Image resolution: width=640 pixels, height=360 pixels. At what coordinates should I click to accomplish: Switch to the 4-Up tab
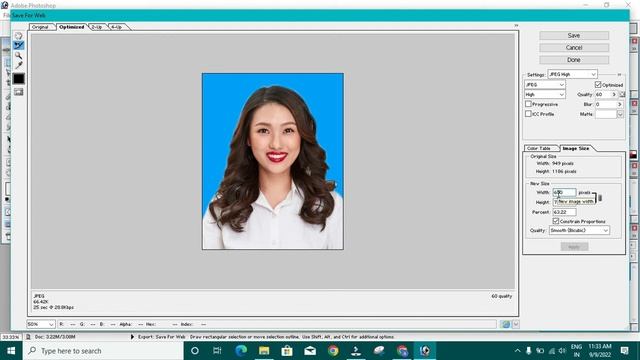click(117, 27)
